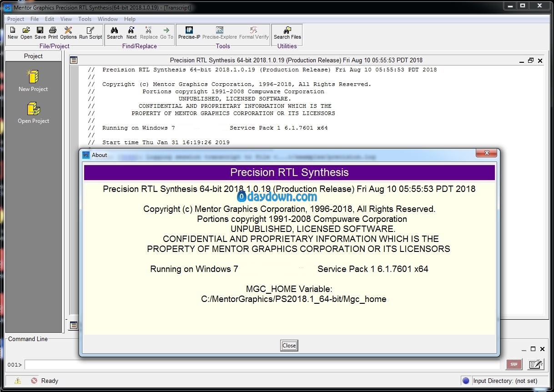Viewport: 554px width, 392px height.
Task: Click the blue circle icon in status bar
Action: (x=465, y=381)
